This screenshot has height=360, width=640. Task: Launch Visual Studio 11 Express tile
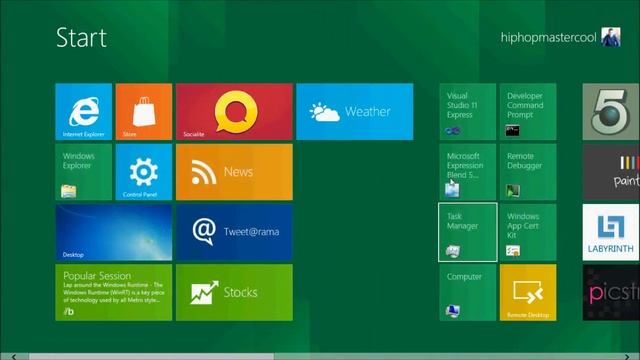tap(468, 111)
